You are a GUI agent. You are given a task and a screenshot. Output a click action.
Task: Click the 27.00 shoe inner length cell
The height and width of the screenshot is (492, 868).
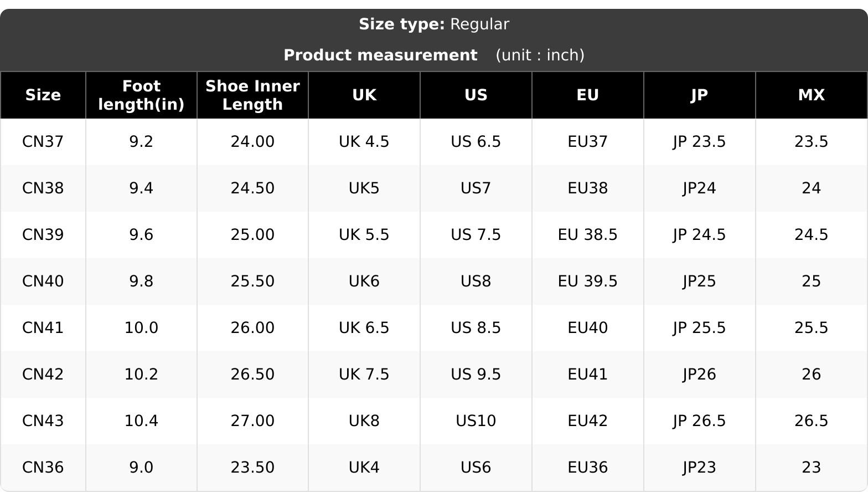tap(252, 421)
